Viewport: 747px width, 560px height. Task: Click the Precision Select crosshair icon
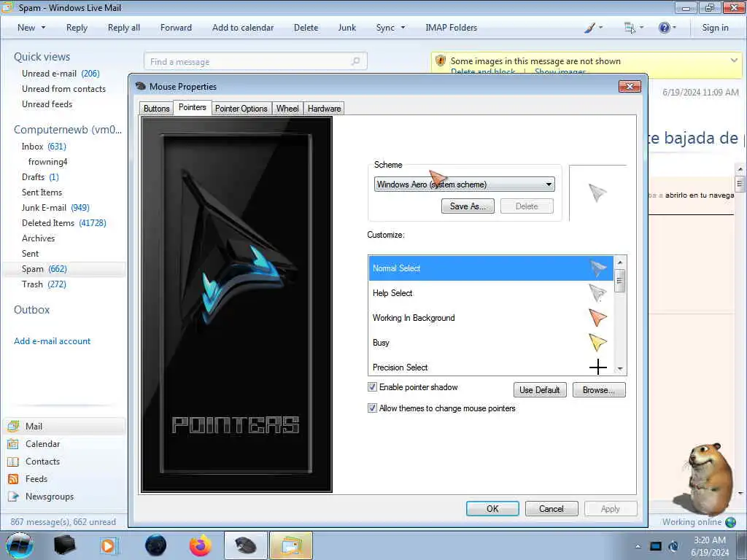(598, 367)
